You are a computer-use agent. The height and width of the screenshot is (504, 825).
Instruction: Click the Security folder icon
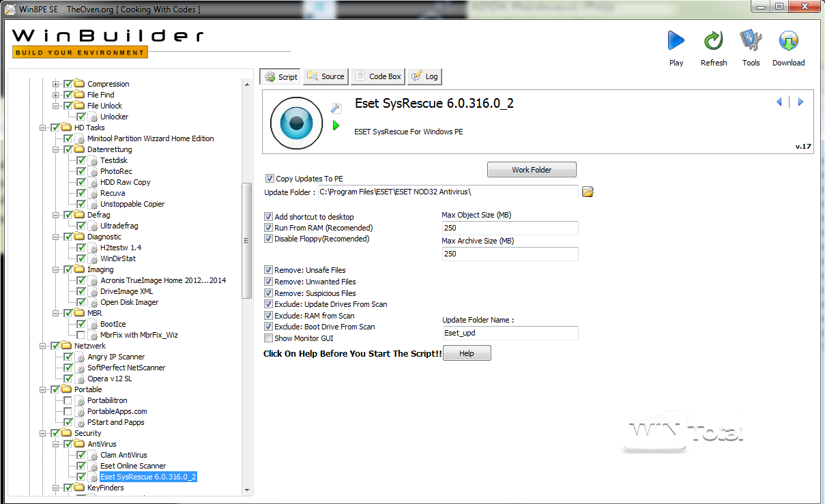tap(66, 433)
